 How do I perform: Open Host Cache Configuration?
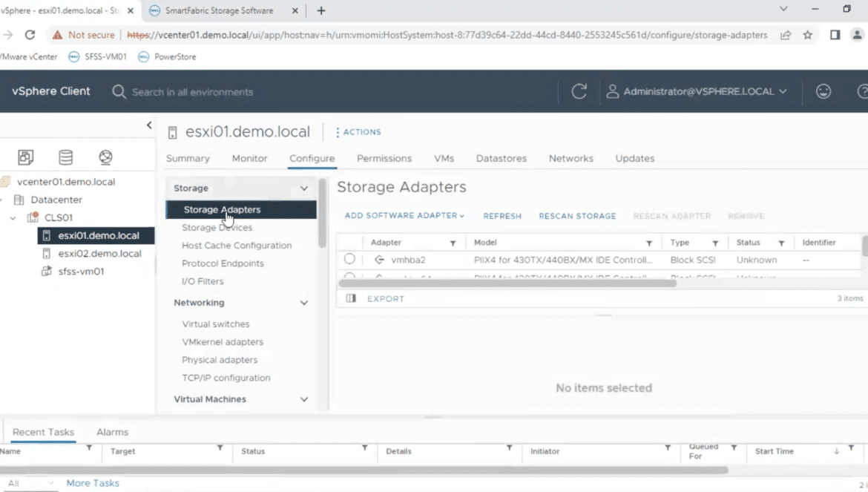coord(237,245)
